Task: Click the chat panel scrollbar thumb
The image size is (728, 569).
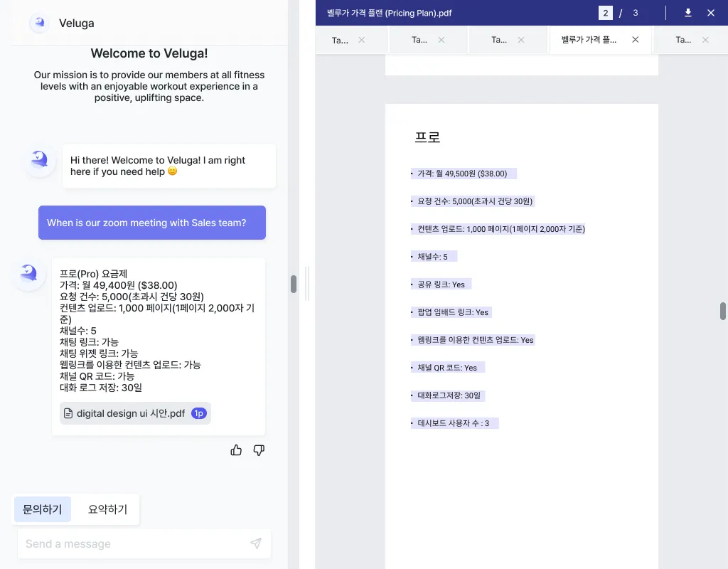Action: coord(294,284)
